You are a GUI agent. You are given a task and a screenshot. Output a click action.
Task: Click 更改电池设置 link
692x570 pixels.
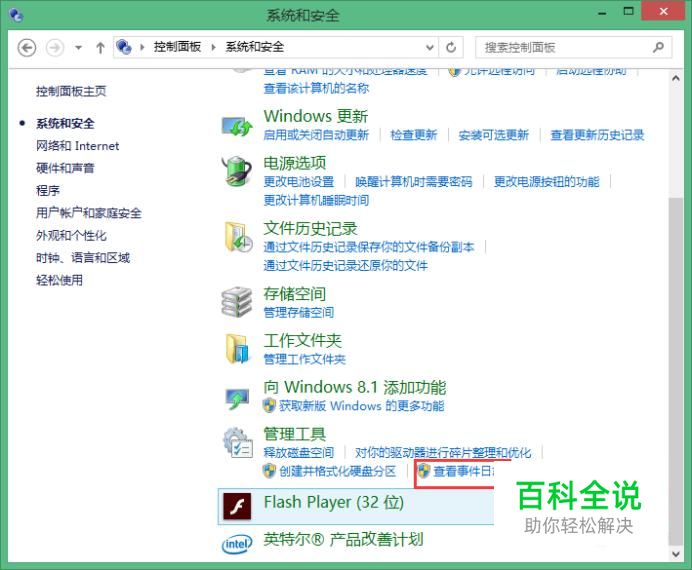pyautogui.click(x=299, y=182)
